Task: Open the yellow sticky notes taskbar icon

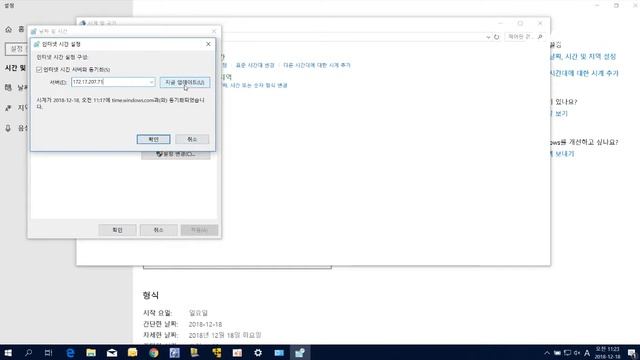Action: click(x=133, y=353)
